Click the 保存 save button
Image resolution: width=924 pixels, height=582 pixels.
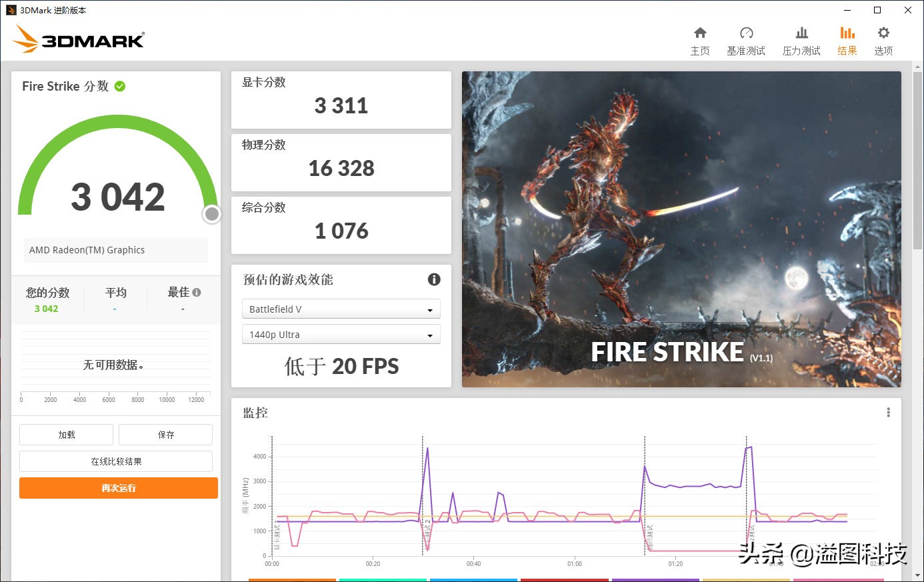165,435
